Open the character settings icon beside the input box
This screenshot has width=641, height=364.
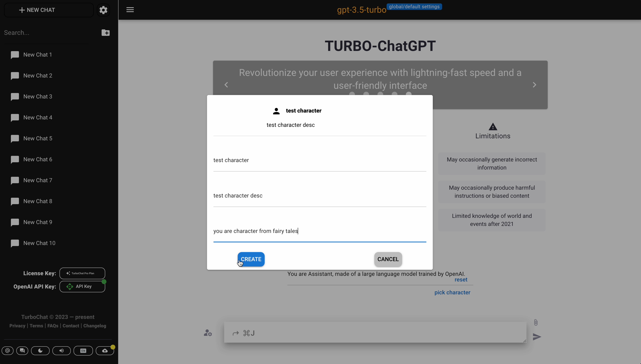(208, 333)
